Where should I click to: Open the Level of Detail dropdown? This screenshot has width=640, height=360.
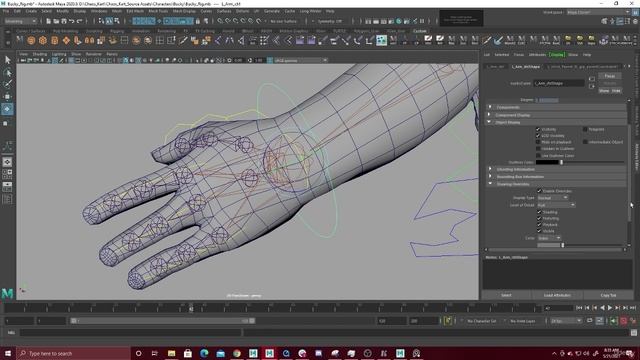pos(556,205)
